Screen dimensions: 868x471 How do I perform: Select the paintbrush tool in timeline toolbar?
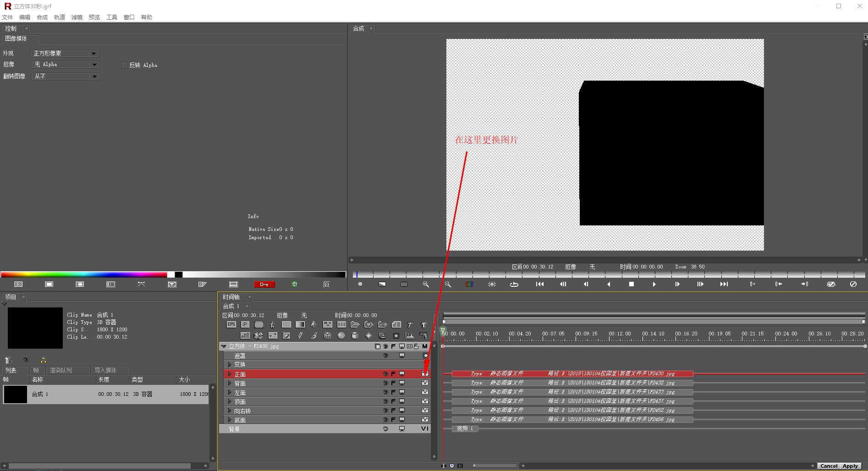pos(313,336)
